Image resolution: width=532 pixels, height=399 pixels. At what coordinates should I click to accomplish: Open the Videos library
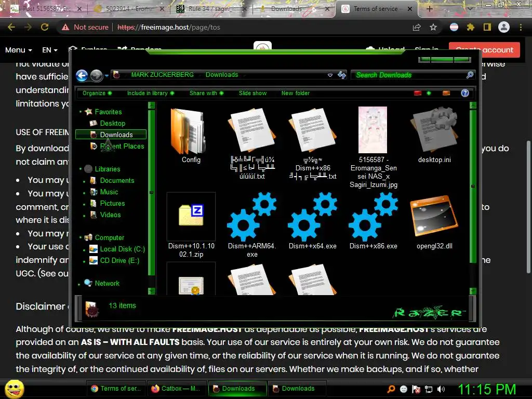[110, 215]
